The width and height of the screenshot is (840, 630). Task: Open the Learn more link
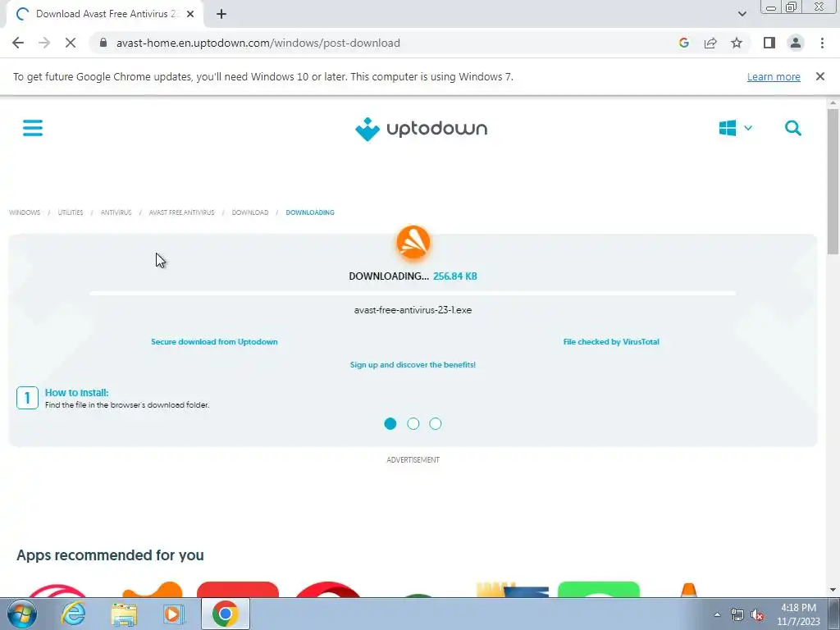tap(774, 76)
